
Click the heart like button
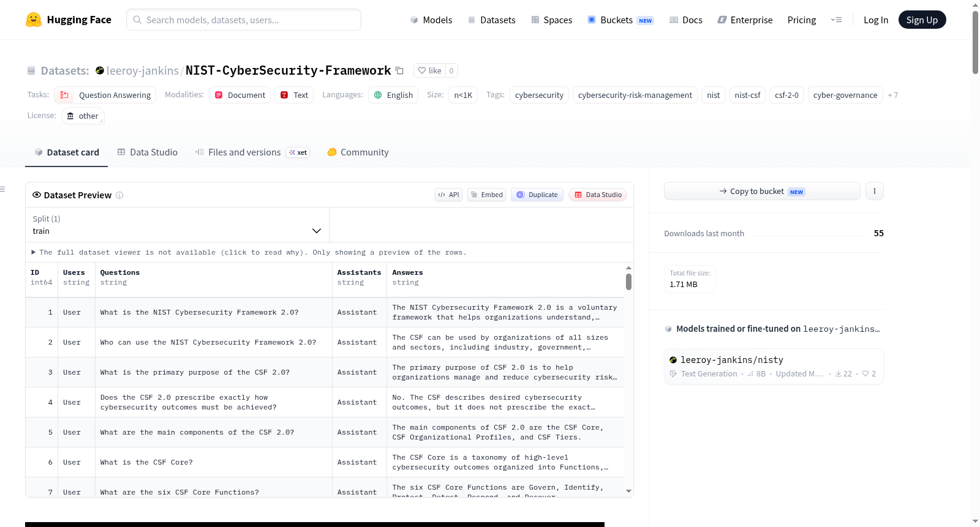click(429, 70)
